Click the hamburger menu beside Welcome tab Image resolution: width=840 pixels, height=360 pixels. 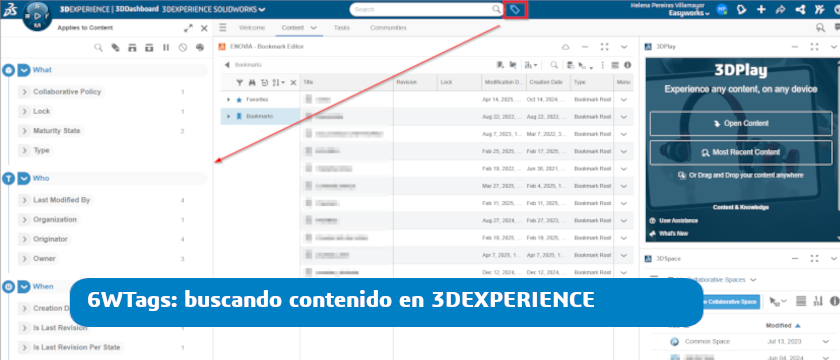[223, 28]
